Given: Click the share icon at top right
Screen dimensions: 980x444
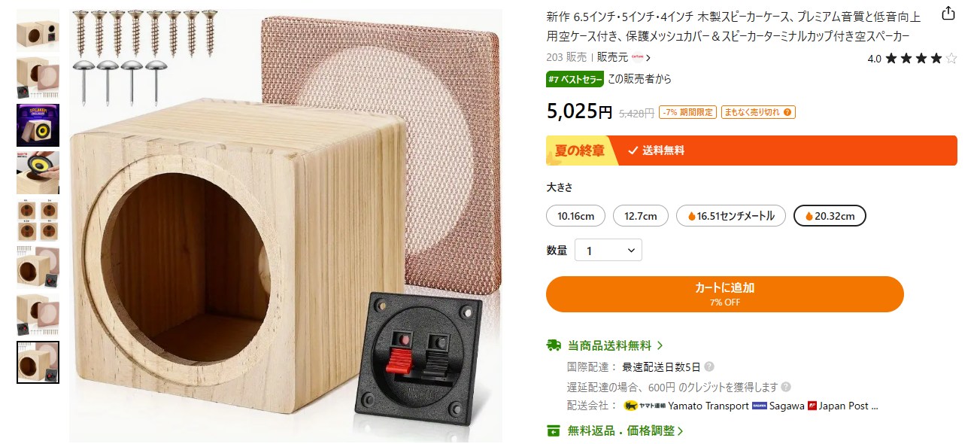Looking at the screenshot, I should (x=948, y=14).
